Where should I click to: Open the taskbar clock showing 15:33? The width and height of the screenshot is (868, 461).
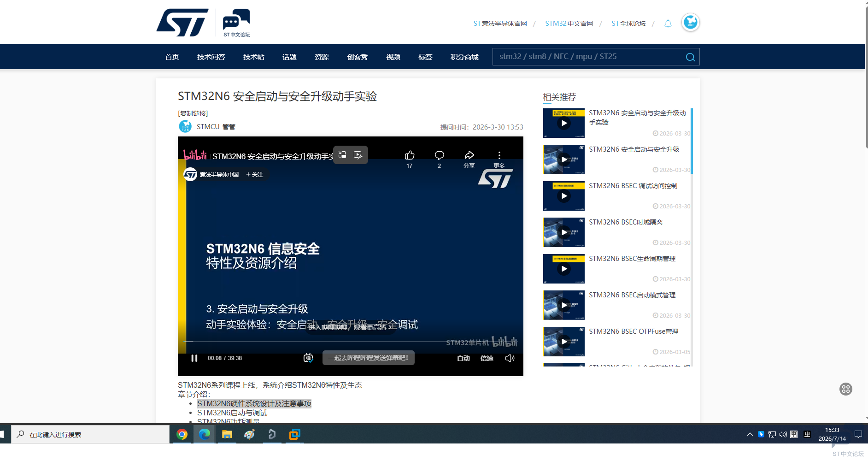click(832, 434)
